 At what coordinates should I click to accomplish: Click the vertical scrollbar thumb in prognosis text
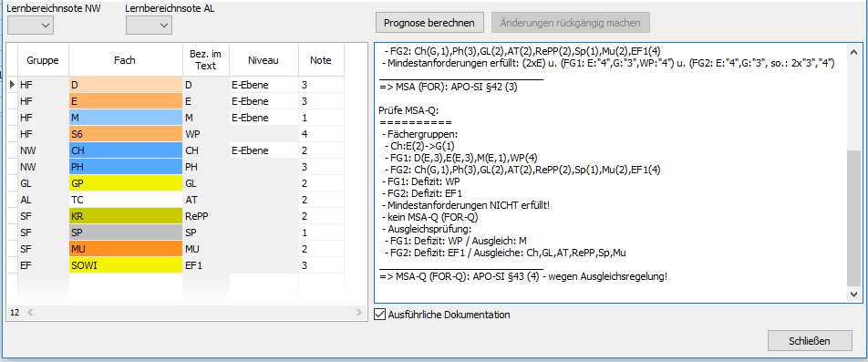(x=854, y=217)
